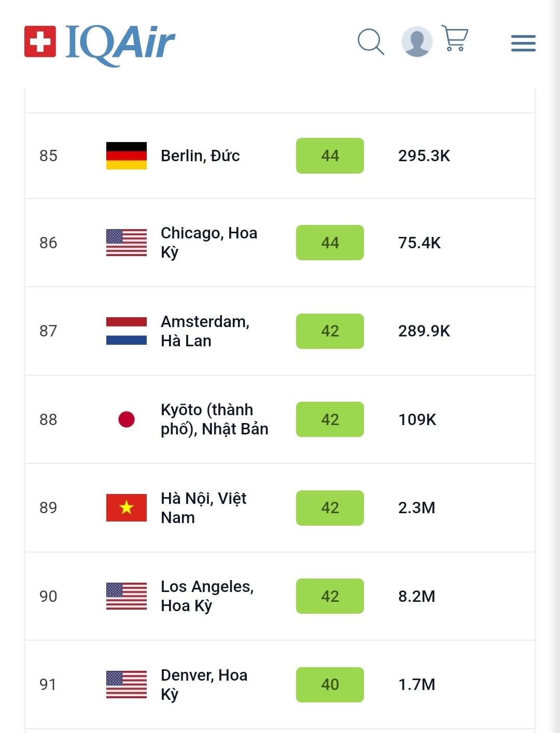Click Denver's green AQI 40 badge
Image resolution: width=560 pixels, height=733 pixels.
(330, 684)
